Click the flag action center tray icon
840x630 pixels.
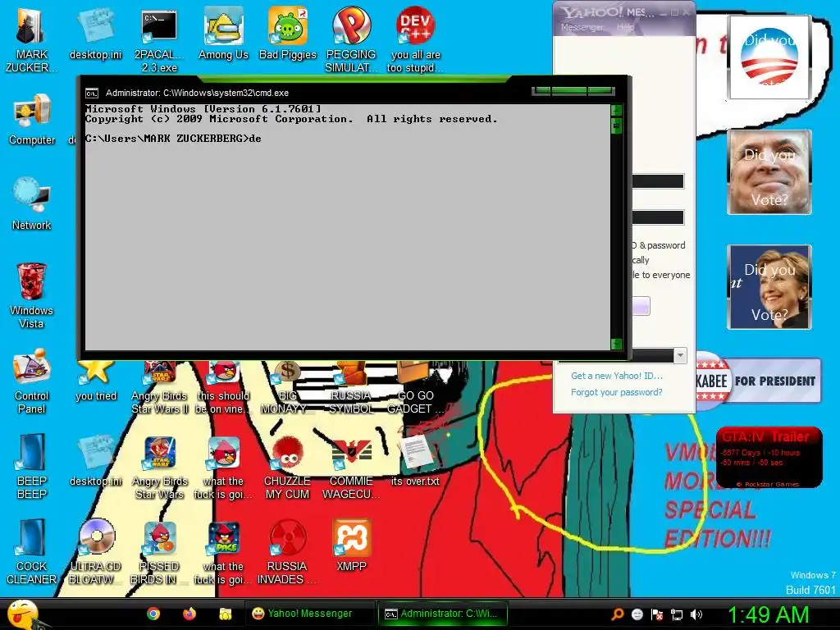657,614
